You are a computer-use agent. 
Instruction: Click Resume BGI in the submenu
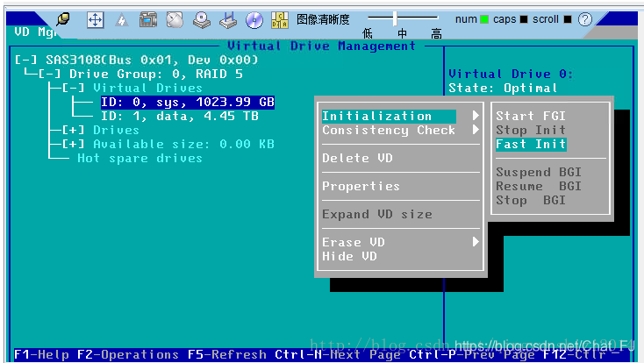(539, 186)
